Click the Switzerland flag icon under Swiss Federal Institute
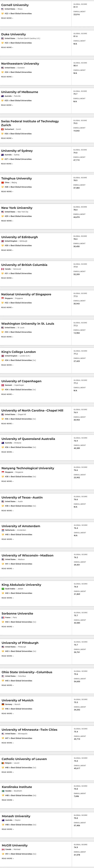Image resolution: width=94 pixels, height=868 pixels. click(x=2, y=129)
